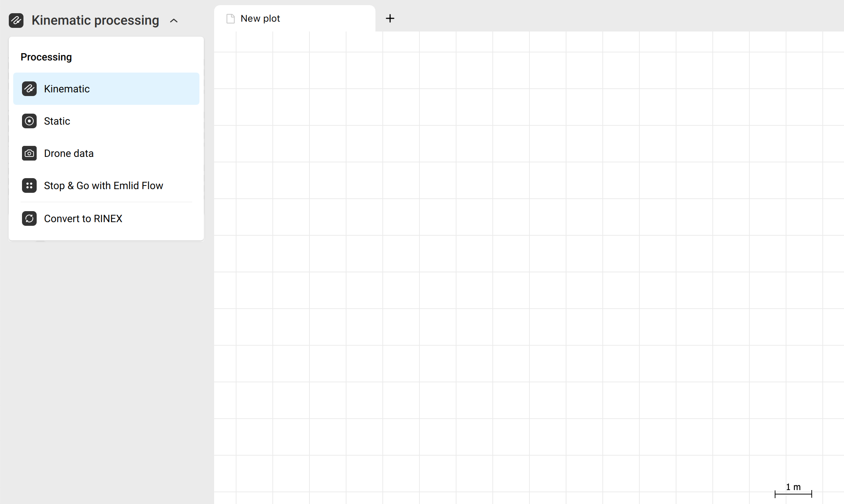The height and width of the screenshot is (504, 844).
Task: Open the Processing mode selector
Action: pyautogui.click(x=95, y=20)
